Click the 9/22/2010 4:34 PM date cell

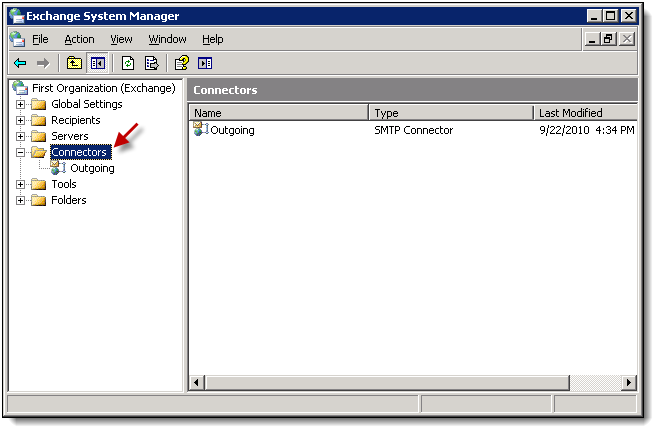pyautogui.click(x=587, y=130)
